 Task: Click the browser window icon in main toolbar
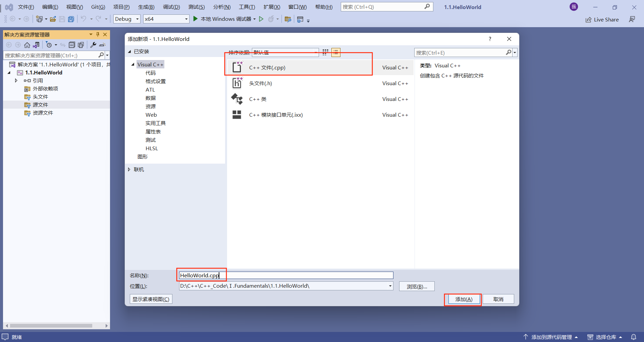pos(300,19)
